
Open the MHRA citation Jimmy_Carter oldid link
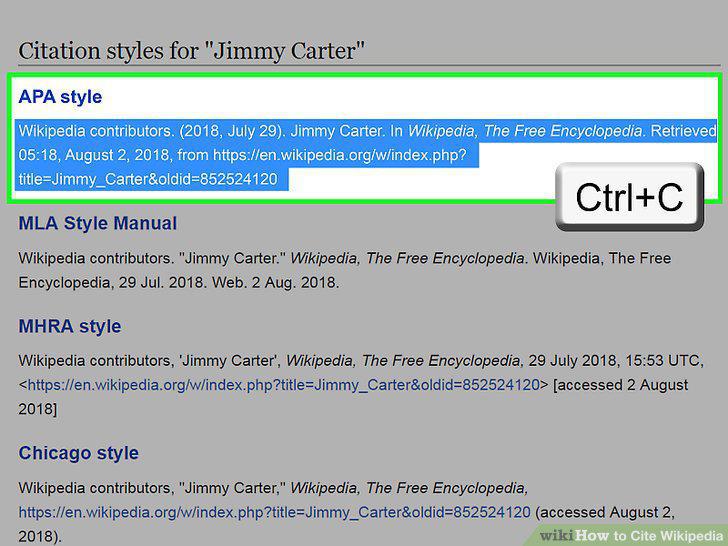283,385
